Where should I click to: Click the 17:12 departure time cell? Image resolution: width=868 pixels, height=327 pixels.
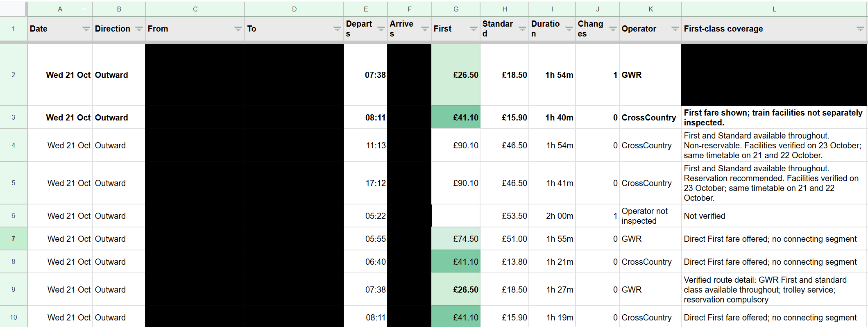365,183
